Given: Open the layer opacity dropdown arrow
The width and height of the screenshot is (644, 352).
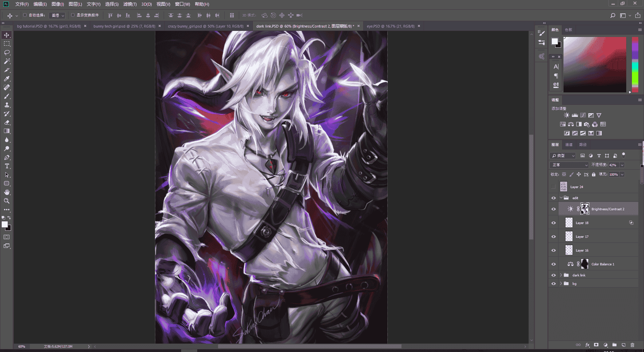Looking at the screenshot, I should 622,165.
